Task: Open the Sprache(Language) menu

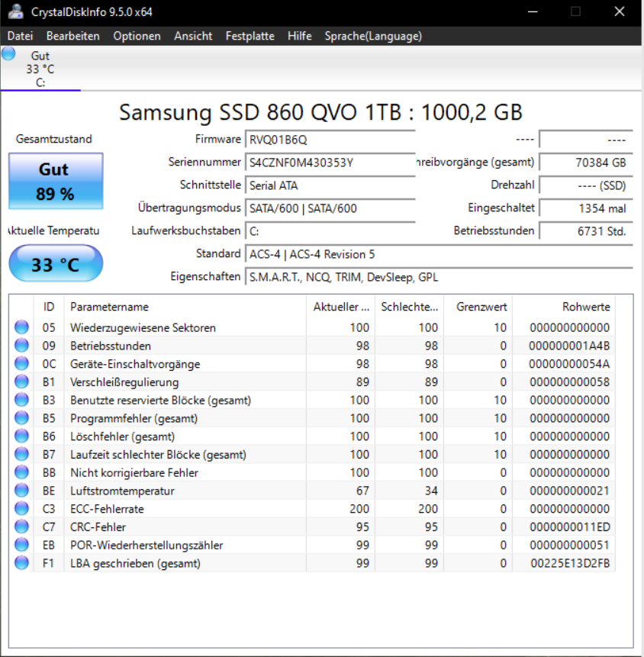Action: 373,36
